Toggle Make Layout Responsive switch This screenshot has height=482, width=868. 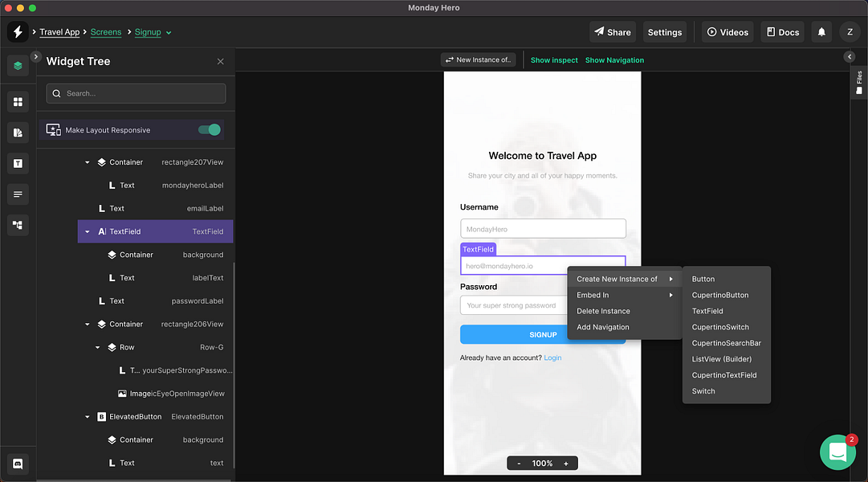pos(210,129)
